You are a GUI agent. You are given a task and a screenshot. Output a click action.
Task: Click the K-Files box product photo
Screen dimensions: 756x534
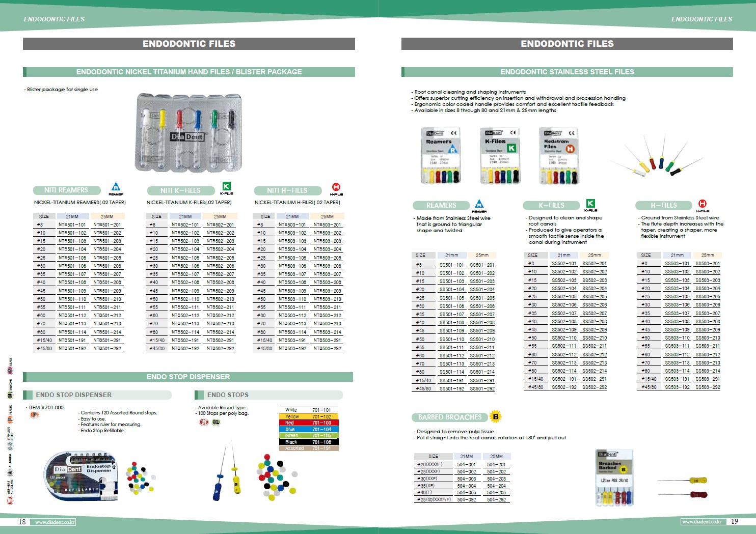click(500, 156)
